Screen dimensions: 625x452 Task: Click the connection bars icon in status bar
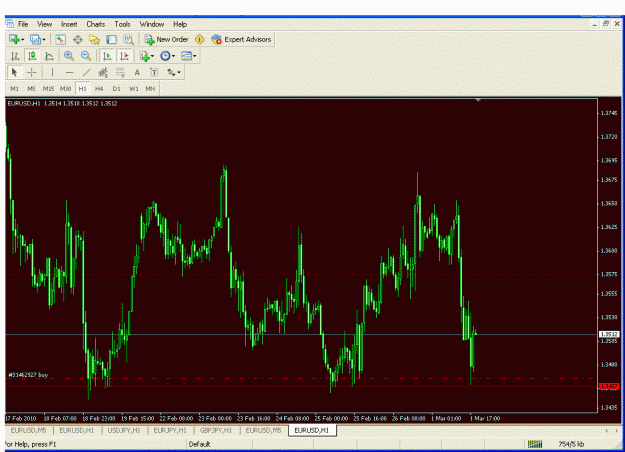pos(535,444)
